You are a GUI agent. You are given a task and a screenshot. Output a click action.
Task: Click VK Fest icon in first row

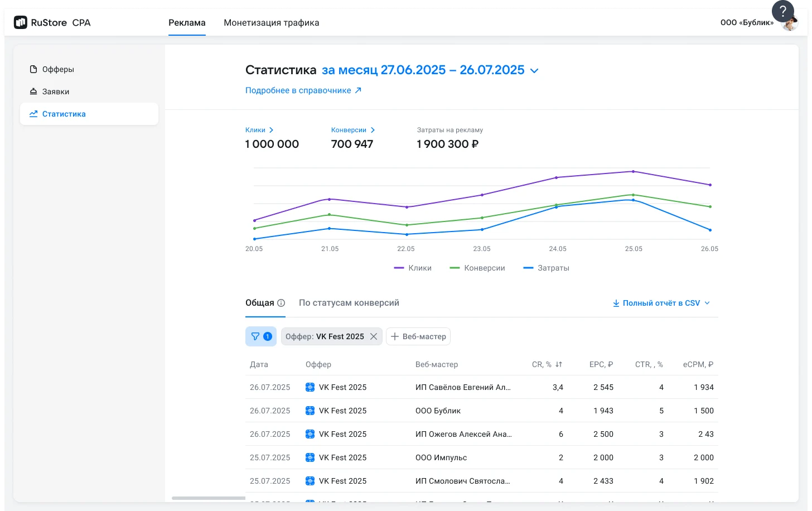point(310,387)
